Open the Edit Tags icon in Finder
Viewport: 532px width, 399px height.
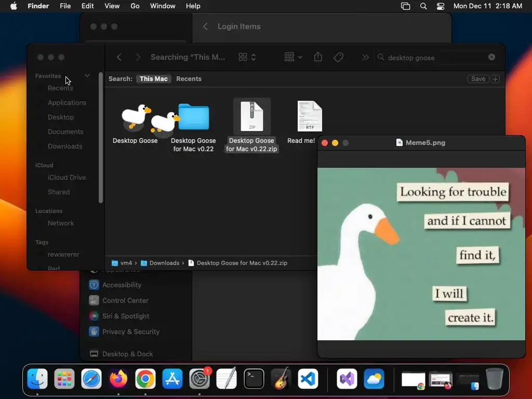pos(338,57)
